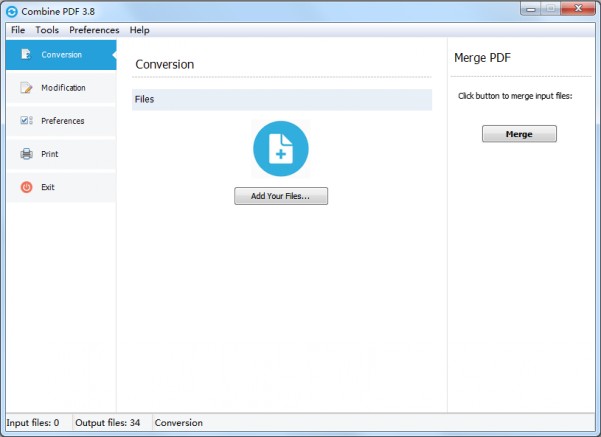The width and height of the screenshot is (601, 437).
Task: Close the Combine PDF window
Action: (x=578, y=8)
